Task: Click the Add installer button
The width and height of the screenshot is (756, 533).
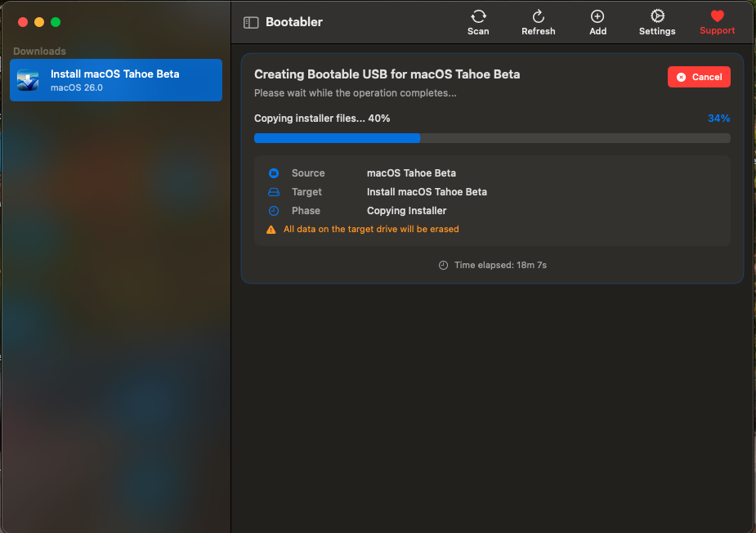Action: click(x=597, y=22)
